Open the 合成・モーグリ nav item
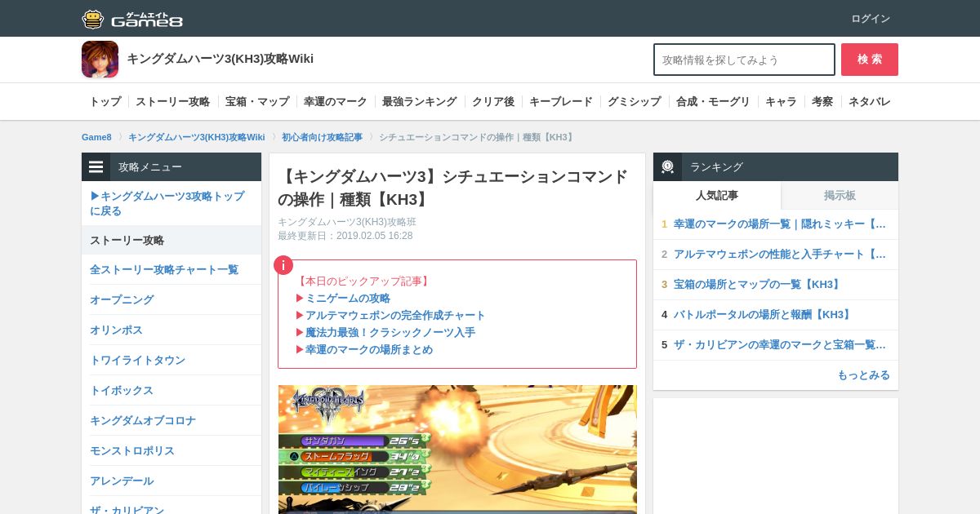The image size is (980, 514). tap(713, 102)
